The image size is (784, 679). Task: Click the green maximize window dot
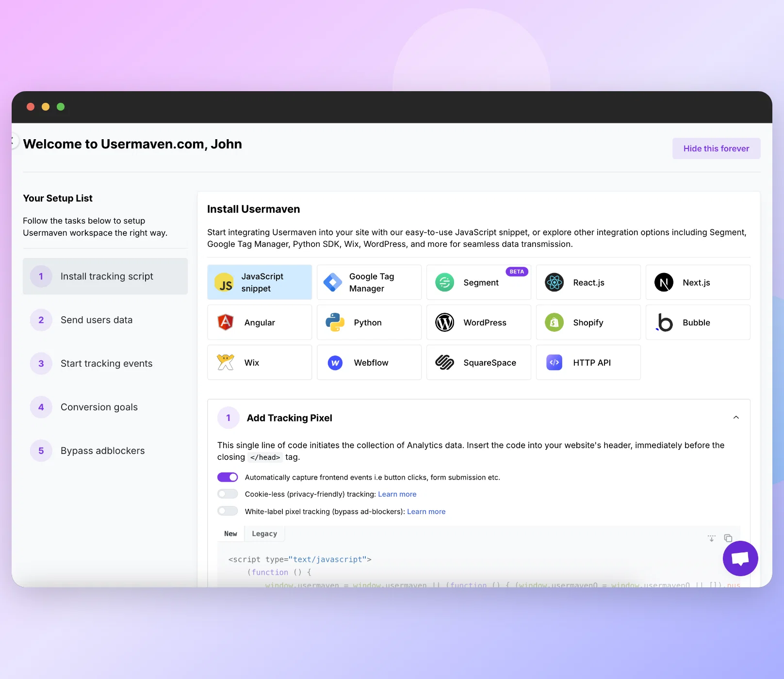pos(61,107)
